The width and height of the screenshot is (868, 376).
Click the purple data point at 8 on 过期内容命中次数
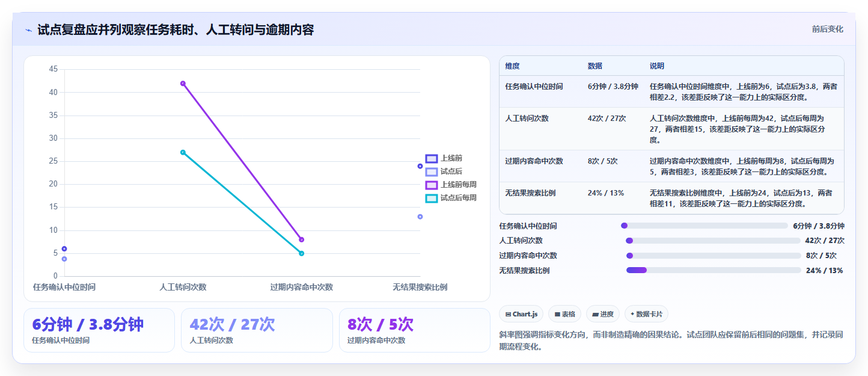301,239
